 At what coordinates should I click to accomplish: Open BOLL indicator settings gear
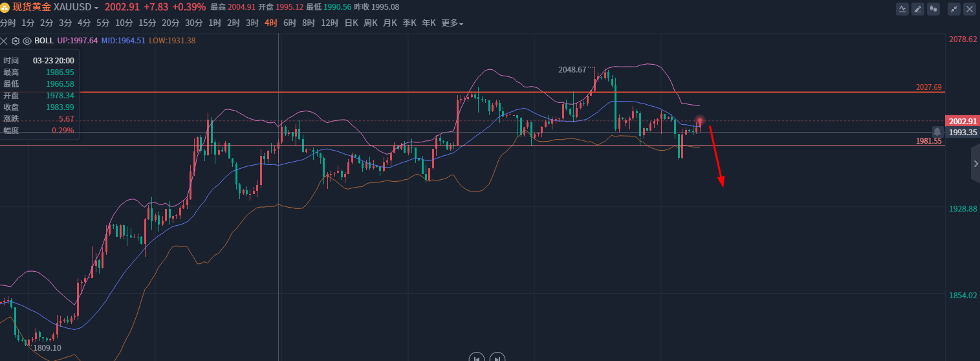16,40
